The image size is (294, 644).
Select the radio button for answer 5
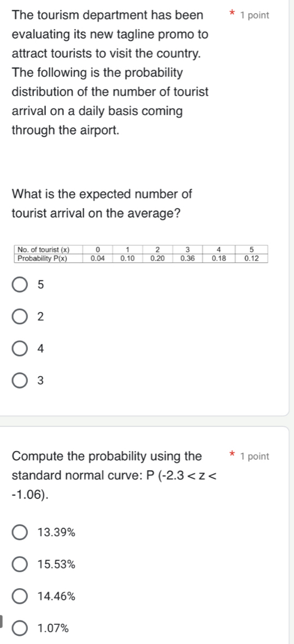pyautogui.click(x=21, y=284)
